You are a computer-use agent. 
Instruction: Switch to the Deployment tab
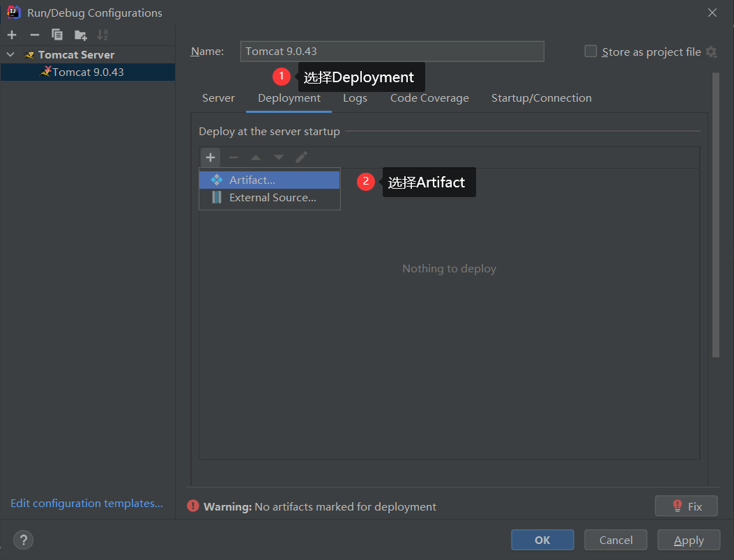[289, 98]
